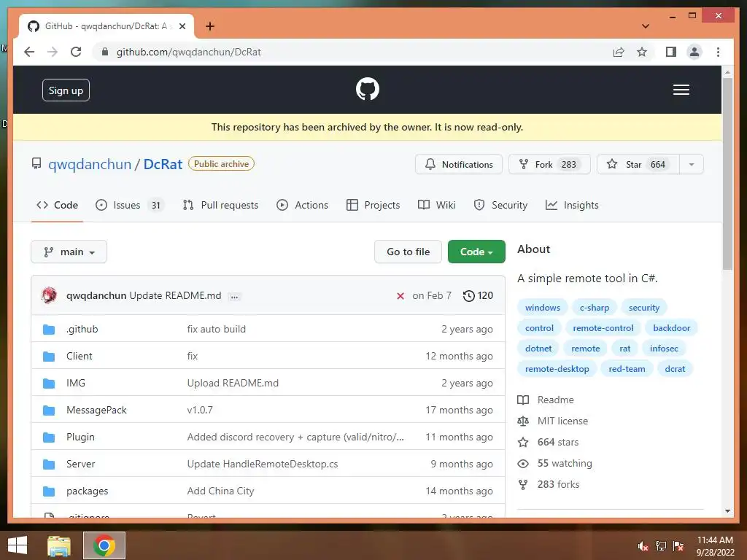Click the Notifications button
747x560 pixels.
click(459, 164)
